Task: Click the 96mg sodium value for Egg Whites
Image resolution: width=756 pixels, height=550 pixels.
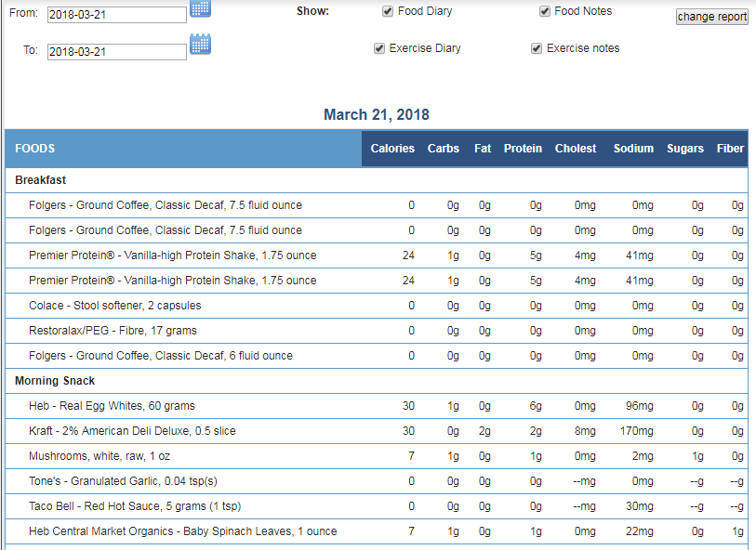Action: [640, 406]
